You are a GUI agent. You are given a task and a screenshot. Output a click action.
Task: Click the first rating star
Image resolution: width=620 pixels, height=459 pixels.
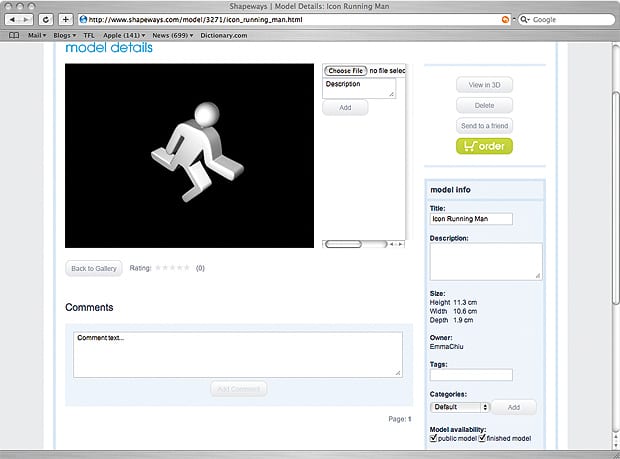click(158, 268)
